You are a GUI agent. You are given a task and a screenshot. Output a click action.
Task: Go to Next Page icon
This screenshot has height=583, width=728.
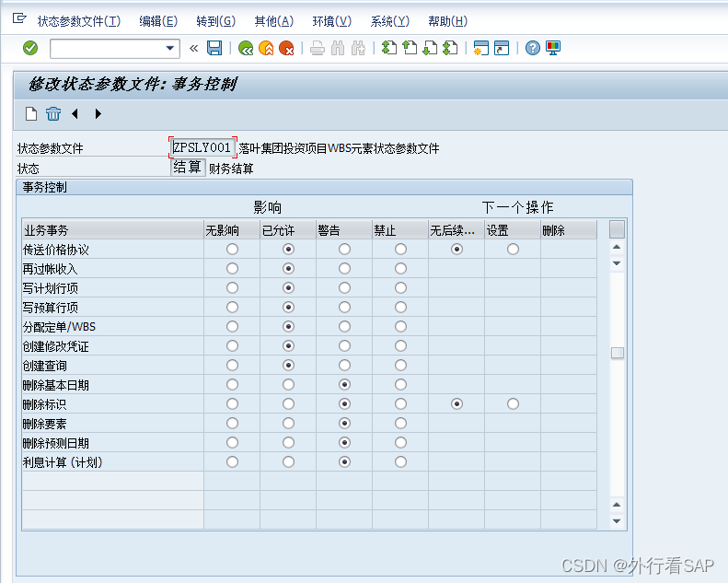(x=430, y=48)
